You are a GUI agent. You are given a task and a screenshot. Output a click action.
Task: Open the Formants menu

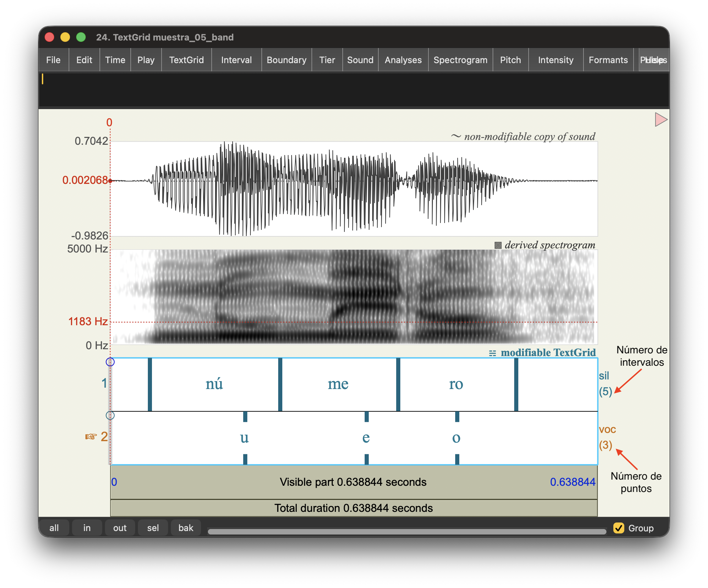609,60
